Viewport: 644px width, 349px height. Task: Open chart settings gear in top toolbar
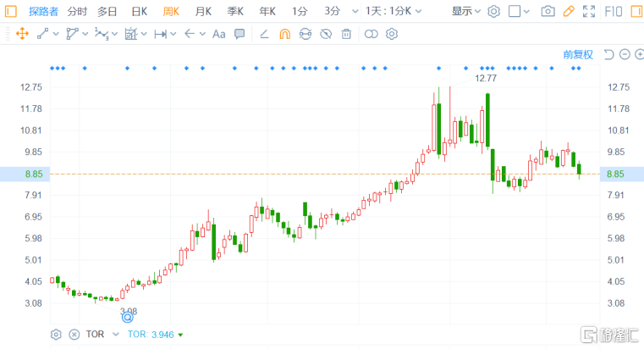click(x=494, y=12)
